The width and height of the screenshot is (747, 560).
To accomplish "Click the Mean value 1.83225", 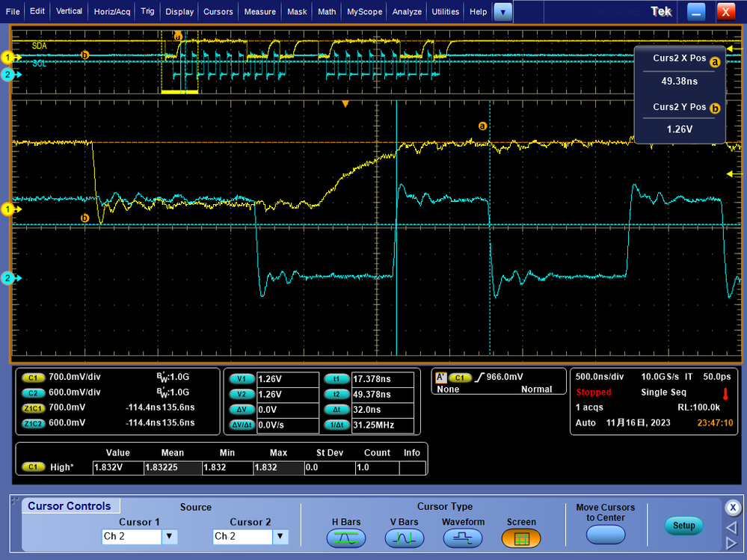I will pyautogui.click(x=173, y=467).
